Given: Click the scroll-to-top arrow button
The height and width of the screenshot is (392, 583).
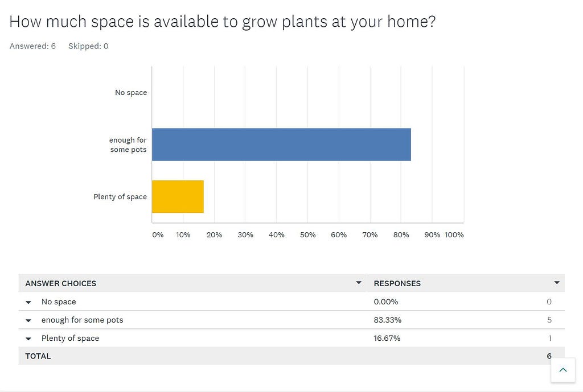Looking at the screenshot, I should [x=563, y=370].
